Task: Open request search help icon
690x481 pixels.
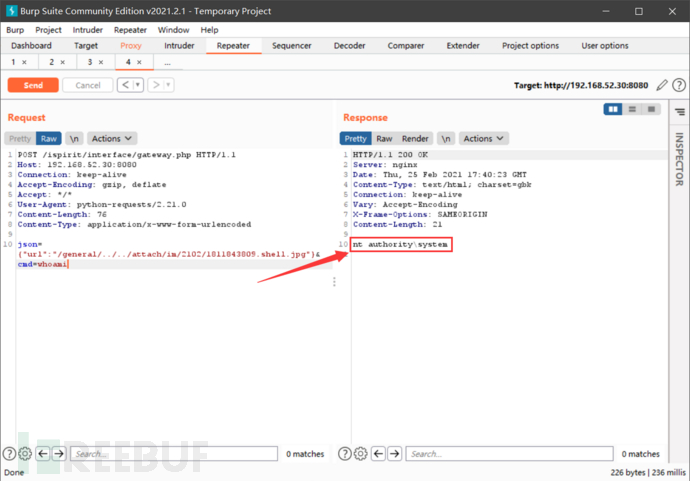Action: 9,453
